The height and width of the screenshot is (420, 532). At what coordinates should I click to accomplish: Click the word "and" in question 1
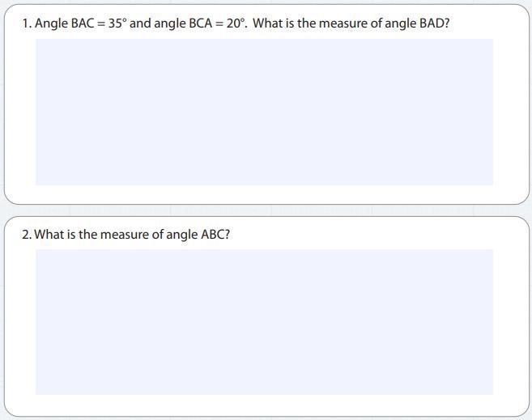[x=140, y=23]
